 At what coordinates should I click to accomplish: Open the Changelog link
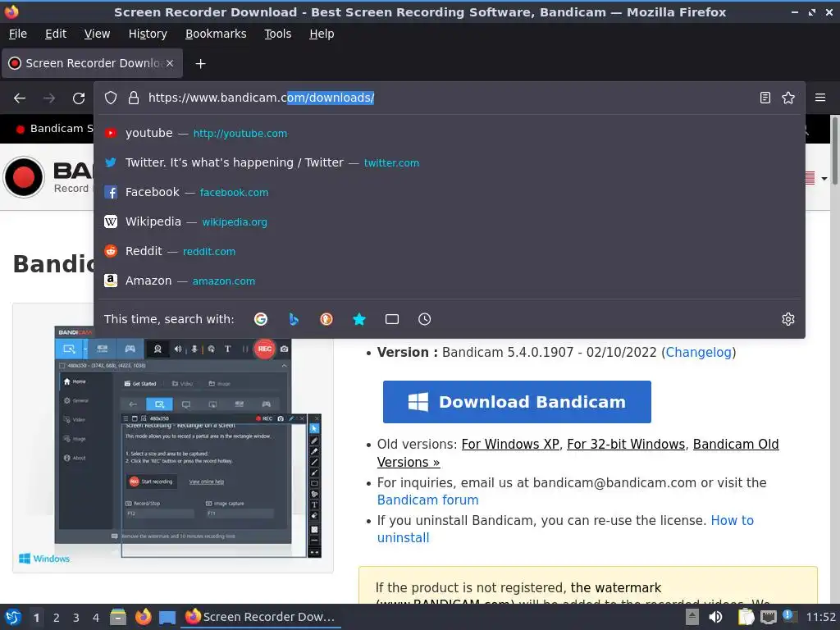click(x=699, y=353)
